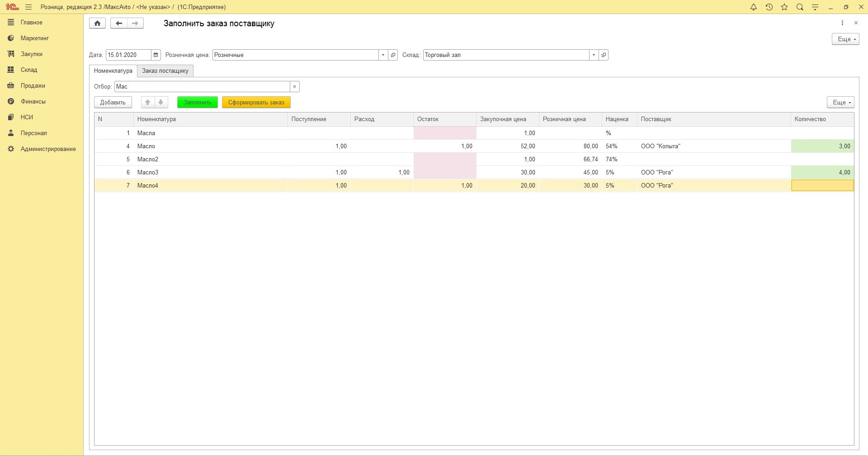The image size is (868, 456).
Task: Click Поставщик column header
Action: point(714,119)
